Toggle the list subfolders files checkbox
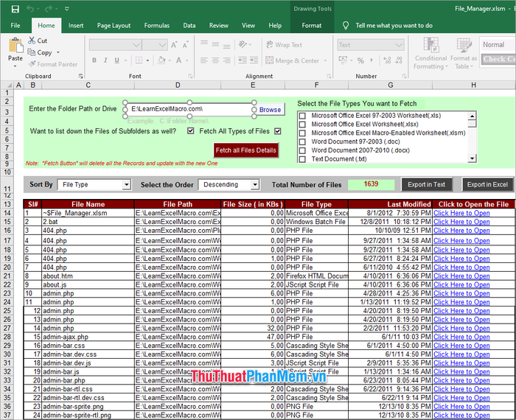 pos(192,131)
